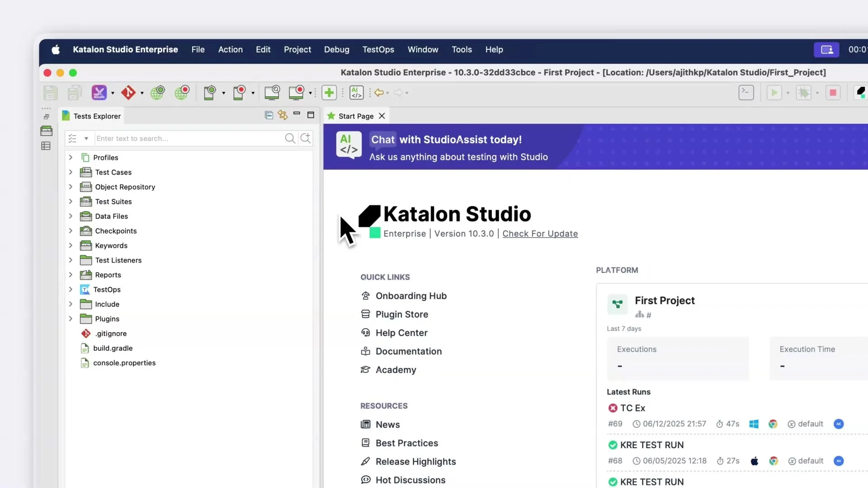Expand the Object Repository folder
This screenshot has height=488, width=868.
pos(71,187)
